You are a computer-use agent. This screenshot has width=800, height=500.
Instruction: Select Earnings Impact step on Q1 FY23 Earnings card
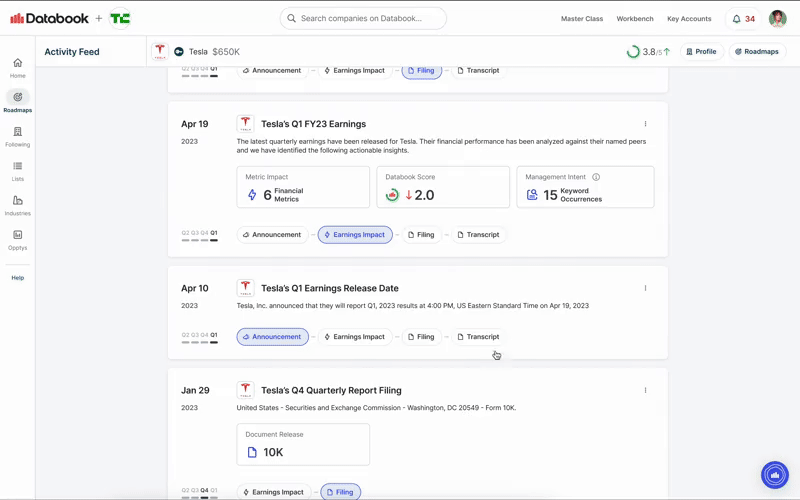coord(355,235)
